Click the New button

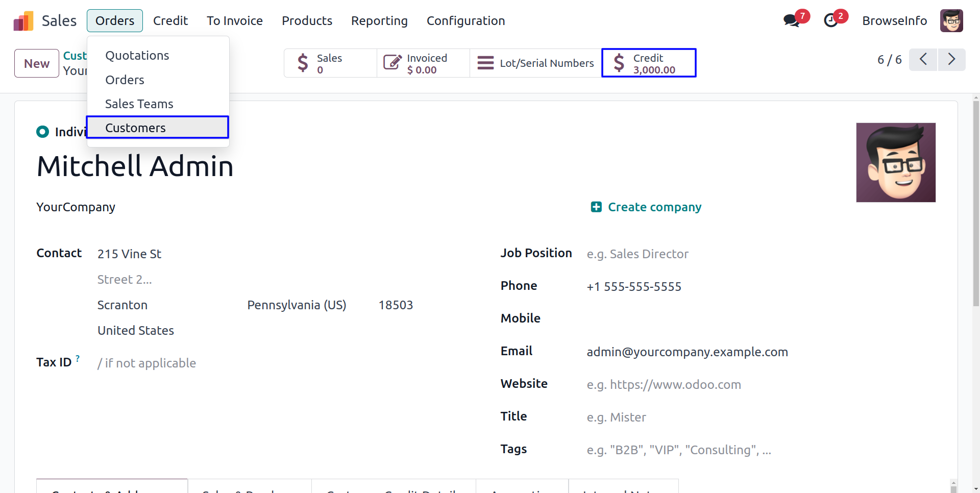click(x=37, y=64)
